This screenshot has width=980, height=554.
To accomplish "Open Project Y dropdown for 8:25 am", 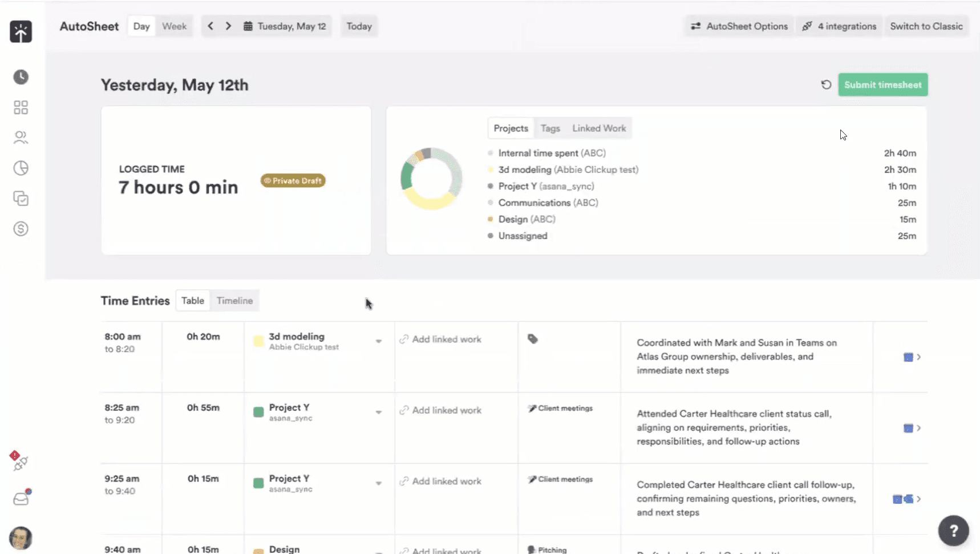I will tap(378, 412).
